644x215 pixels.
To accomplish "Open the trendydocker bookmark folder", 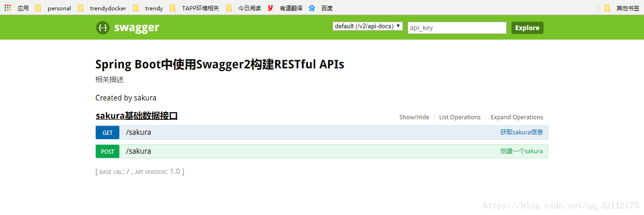I will click(x=102, y=8).
